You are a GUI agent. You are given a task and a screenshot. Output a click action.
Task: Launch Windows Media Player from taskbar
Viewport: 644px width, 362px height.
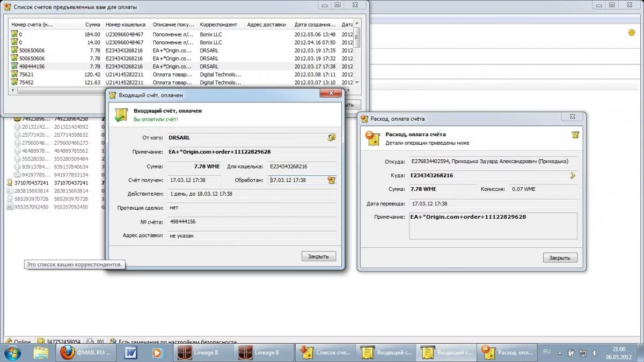tap(157, 353)
